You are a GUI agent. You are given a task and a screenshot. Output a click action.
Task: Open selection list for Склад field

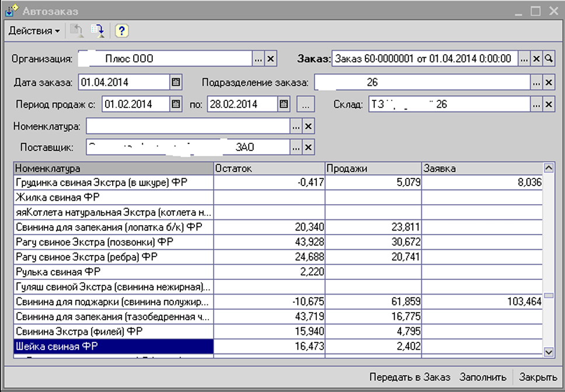[536, 104]
